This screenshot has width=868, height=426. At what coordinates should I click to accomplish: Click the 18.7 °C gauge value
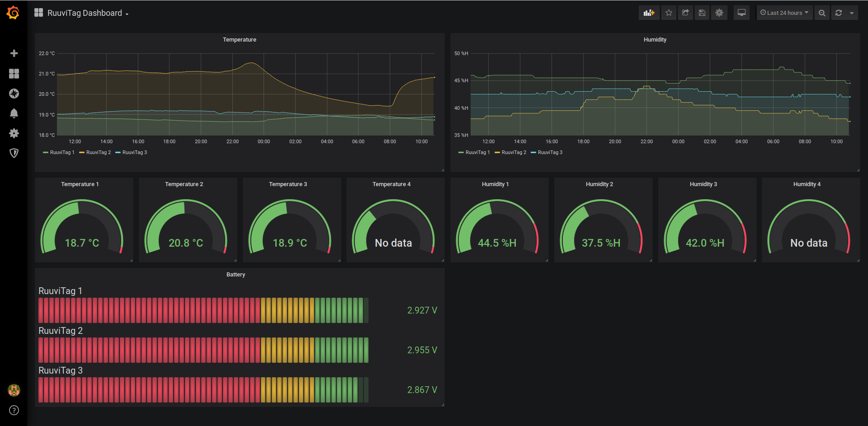(x=82, y=243)
